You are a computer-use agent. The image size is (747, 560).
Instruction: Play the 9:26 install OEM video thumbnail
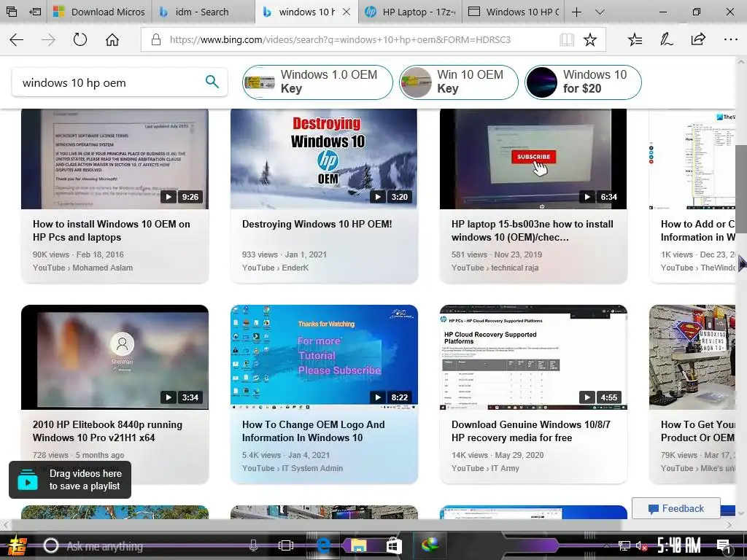tap(115, 158)
